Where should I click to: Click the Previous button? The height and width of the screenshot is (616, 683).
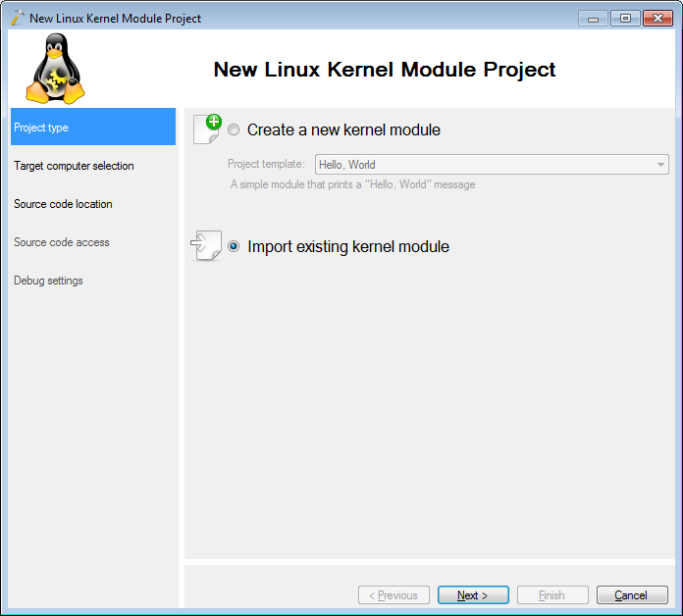394,594
